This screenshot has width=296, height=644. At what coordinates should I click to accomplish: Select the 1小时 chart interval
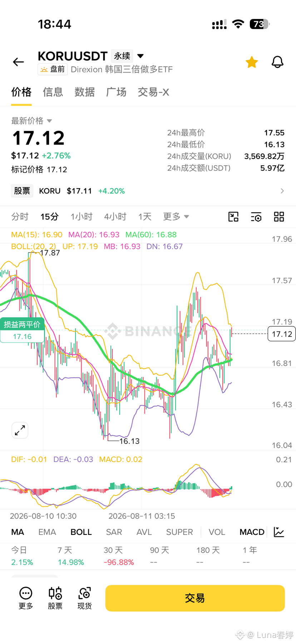[82, 217]
